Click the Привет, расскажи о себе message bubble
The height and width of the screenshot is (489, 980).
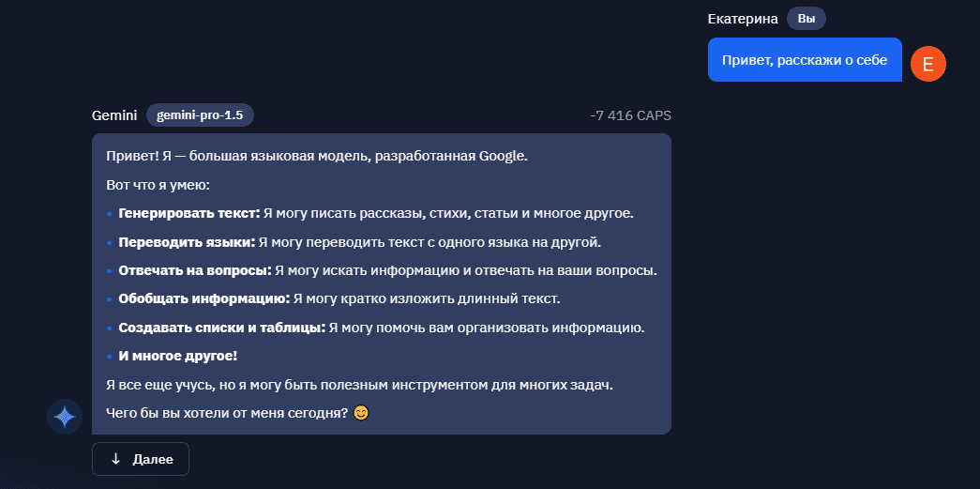tap(805, 60)
